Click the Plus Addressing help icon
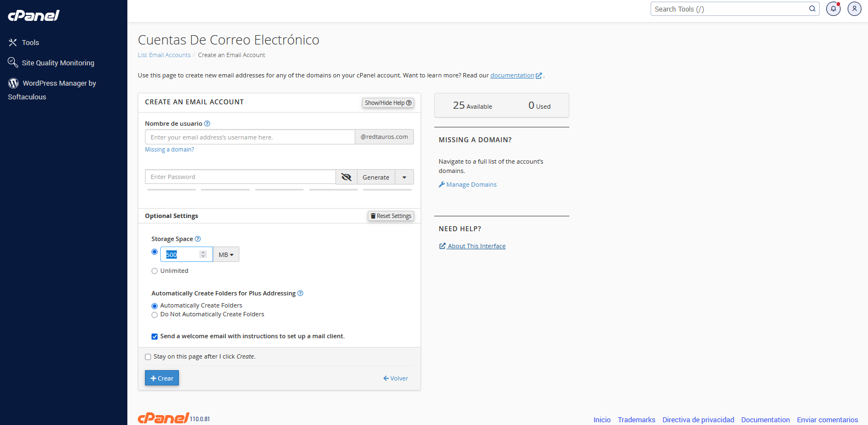Viewport: 868px width, 425px height. [x=300, y=293]
